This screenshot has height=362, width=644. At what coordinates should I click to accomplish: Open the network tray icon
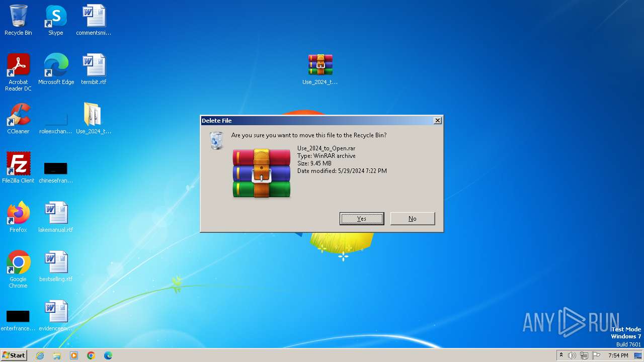pyautogui.click(x=584, y=355)
